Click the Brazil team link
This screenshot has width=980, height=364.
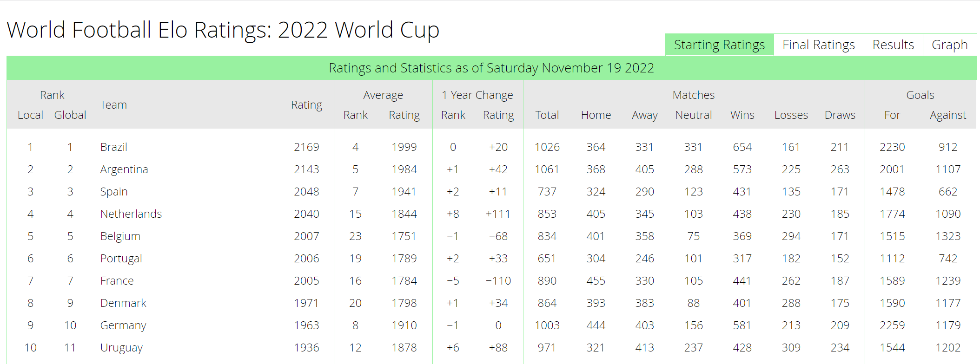(x=113, y=147)
